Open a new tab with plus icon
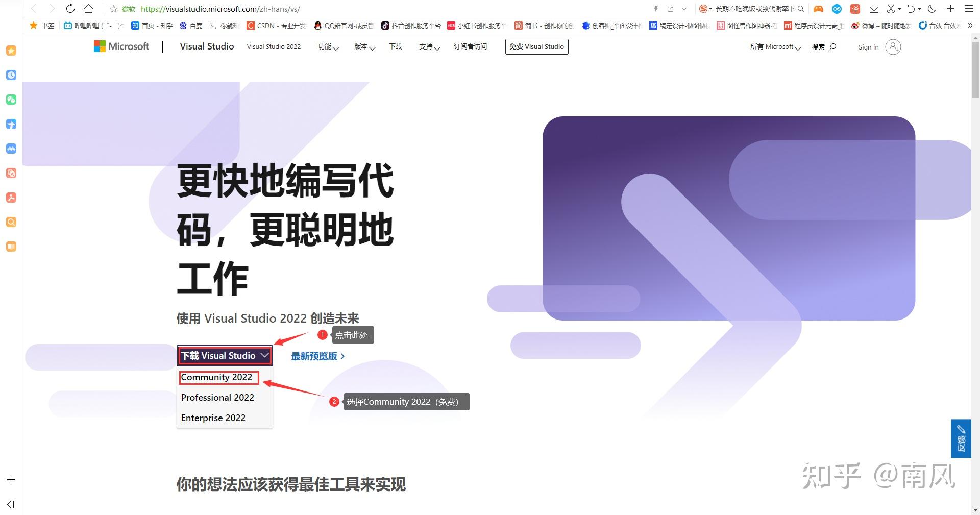The width and height of the screenshot is (980, 515). click(950, 9)
